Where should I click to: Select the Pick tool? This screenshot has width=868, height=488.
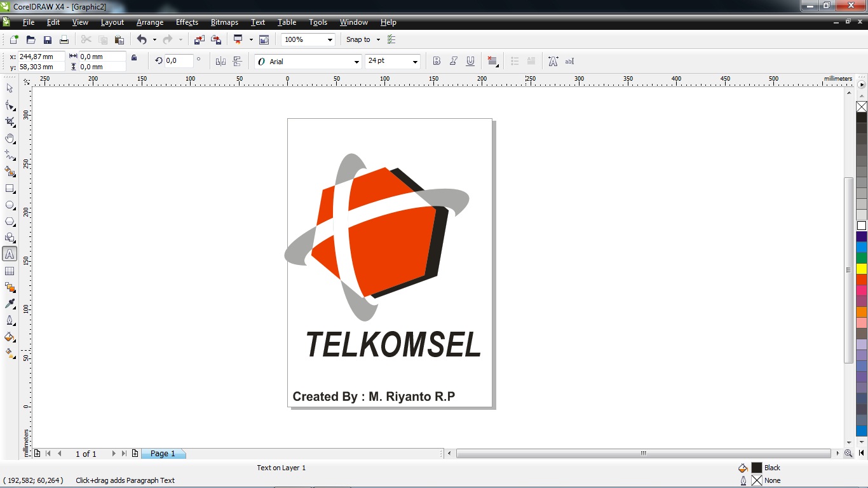click(x=10, y=89)
